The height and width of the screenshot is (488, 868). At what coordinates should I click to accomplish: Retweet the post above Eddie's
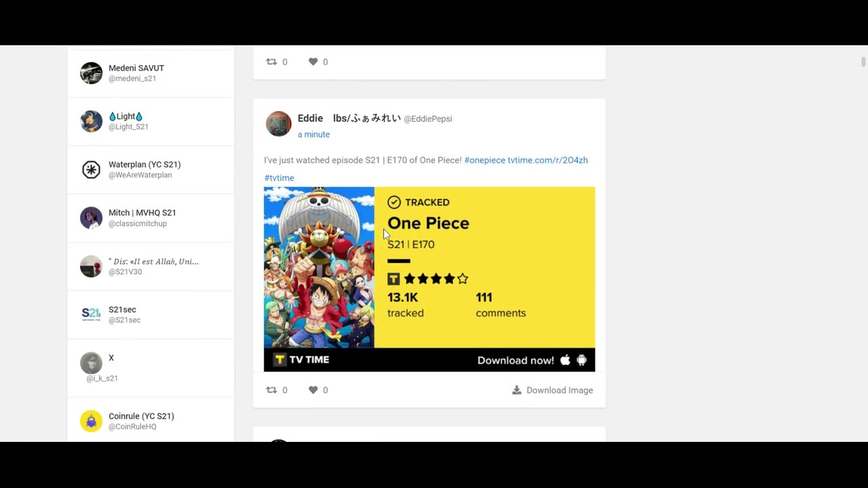(271, 62)
